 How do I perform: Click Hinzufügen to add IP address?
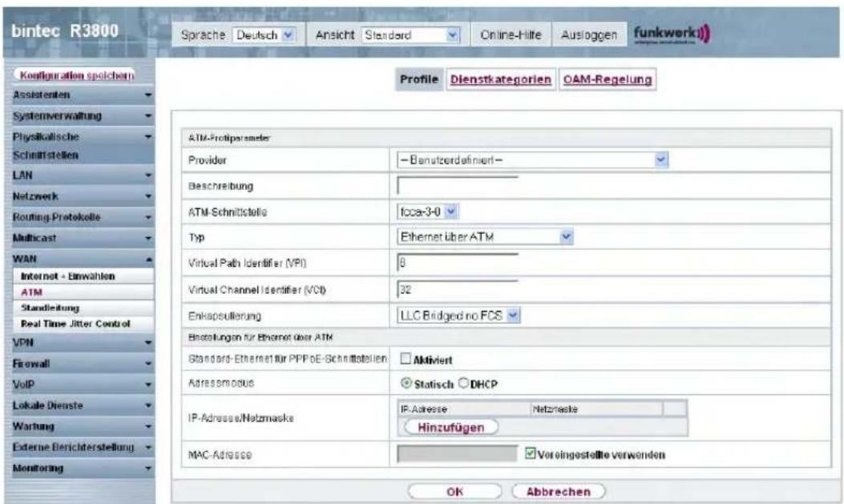(451, 427)
